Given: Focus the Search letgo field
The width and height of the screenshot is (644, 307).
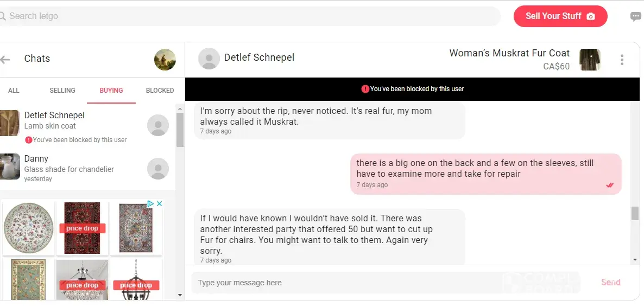Looking at the screenshot, I should tap(250, 16).
